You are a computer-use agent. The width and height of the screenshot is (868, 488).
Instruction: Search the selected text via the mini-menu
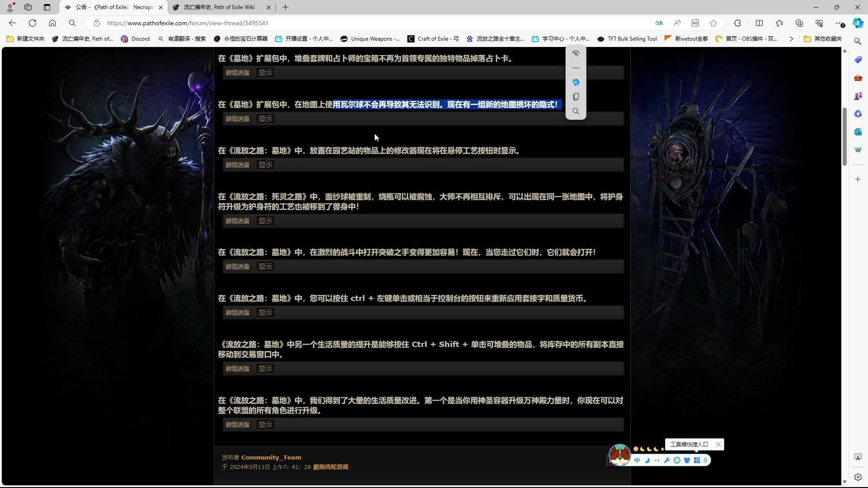click(576, 111)
